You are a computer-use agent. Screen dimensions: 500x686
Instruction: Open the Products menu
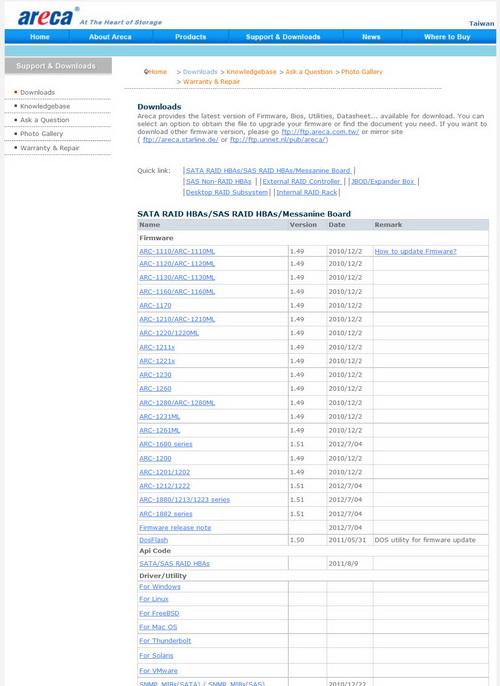[x=190, y=37]
